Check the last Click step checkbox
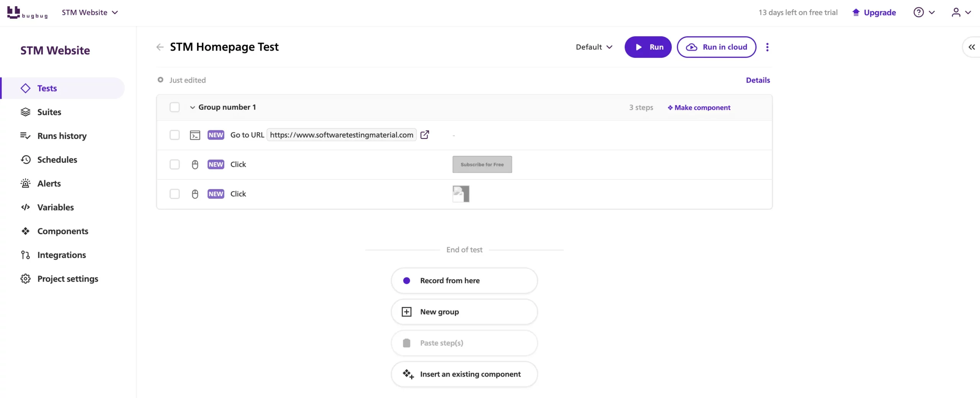Image resolution: width=980 pixels, height=398 pixels. [x=175, y=194]
